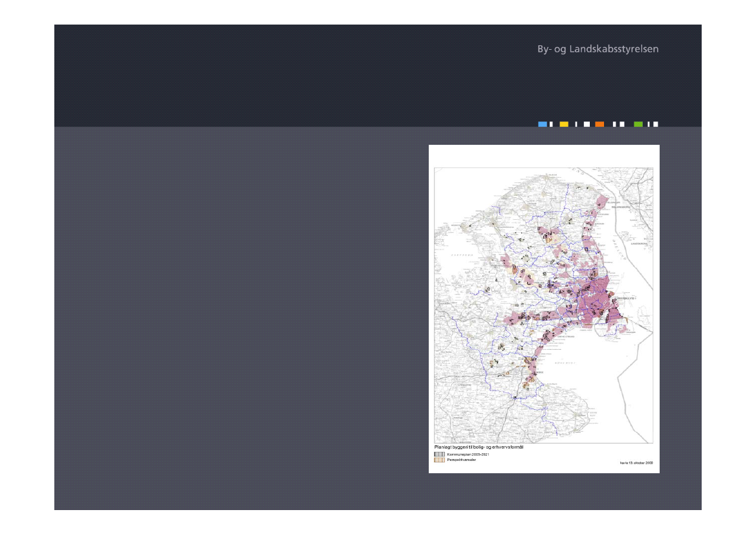This screenshot has width=756, height=534.
Task: Click the orange hatched Perspektivarealer legend swatch
Action: (x=439, y=460)
